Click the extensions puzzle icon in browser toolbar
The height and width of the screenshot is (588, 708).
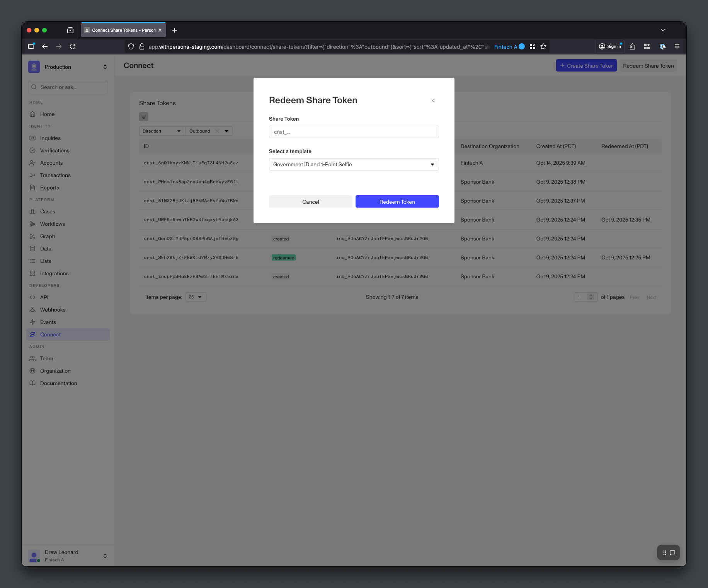click(x=632, y=46)
